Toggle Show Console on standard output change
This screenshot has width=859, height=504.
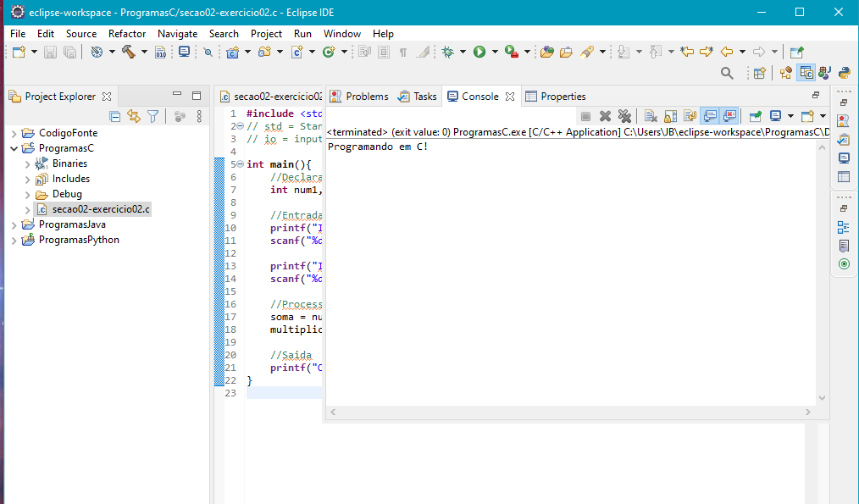pos(710,116)
